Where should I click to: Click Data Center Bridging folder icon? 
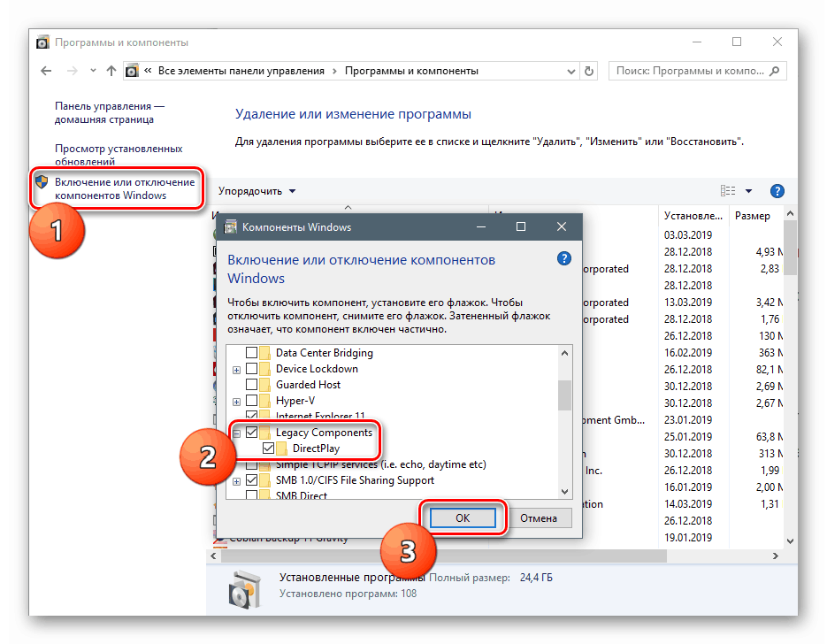[x=265, y=352]
